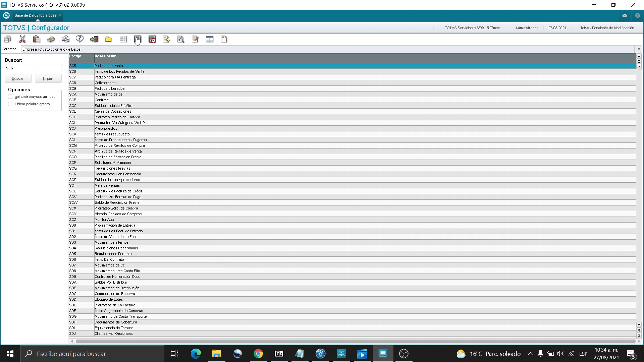This screenshot has height=362, width=644.
Task: Click the Administrador user label
Action: tap(526, 28)
